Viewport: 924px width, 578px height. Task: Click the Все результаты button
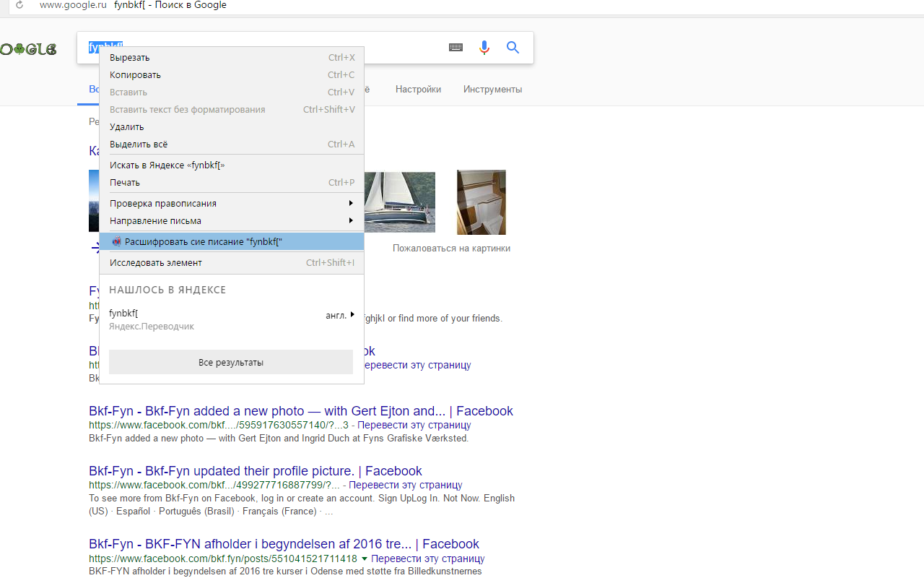pyautogui.click(x=231, y=362)
